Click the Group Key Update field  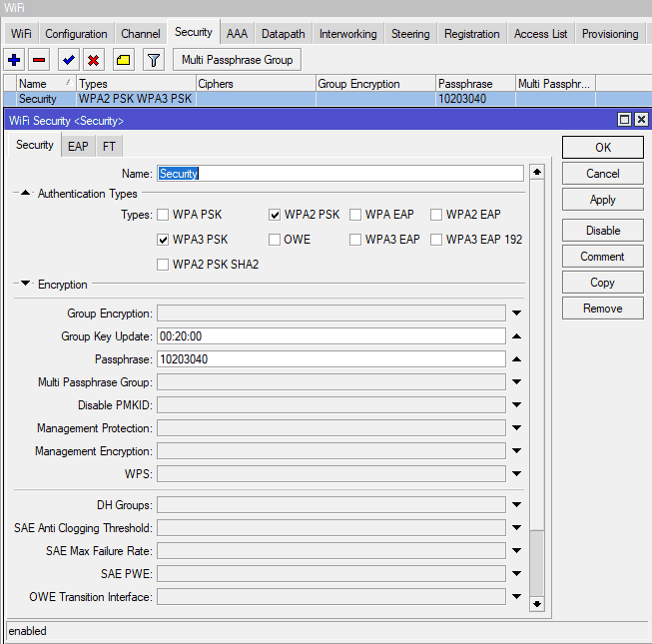pos(330,336)
